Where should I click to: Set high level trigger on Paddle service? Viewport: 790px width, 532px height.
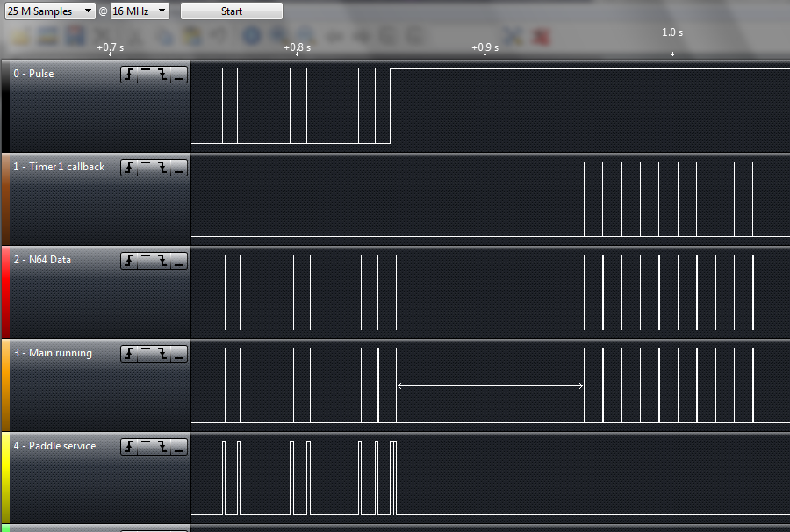[146, 447]
